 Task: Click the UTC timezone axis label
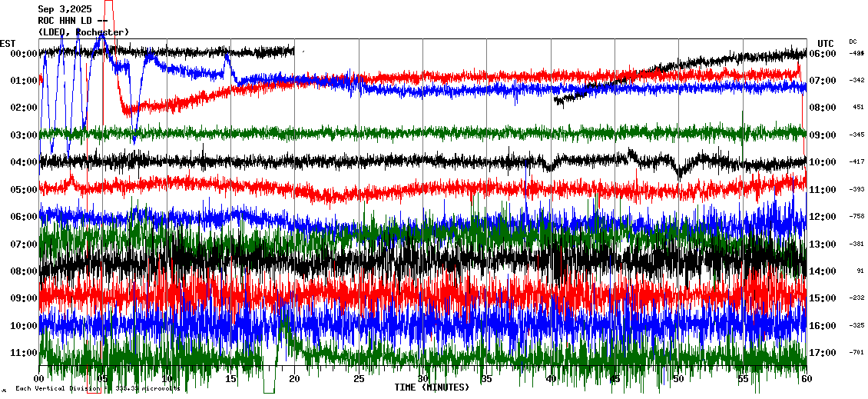tap(826, 43)
